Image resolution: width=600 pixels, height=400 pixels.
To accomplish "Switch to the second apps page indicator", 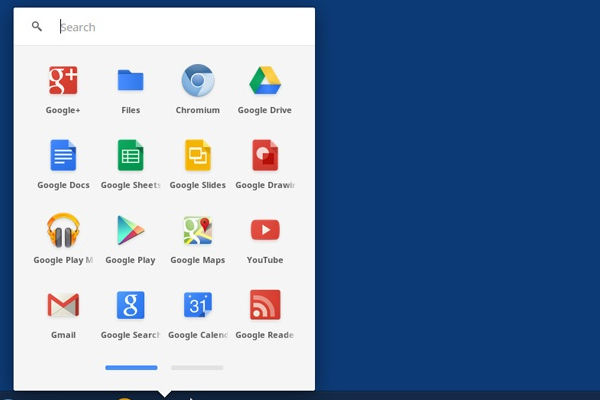I will click(197, 368).
